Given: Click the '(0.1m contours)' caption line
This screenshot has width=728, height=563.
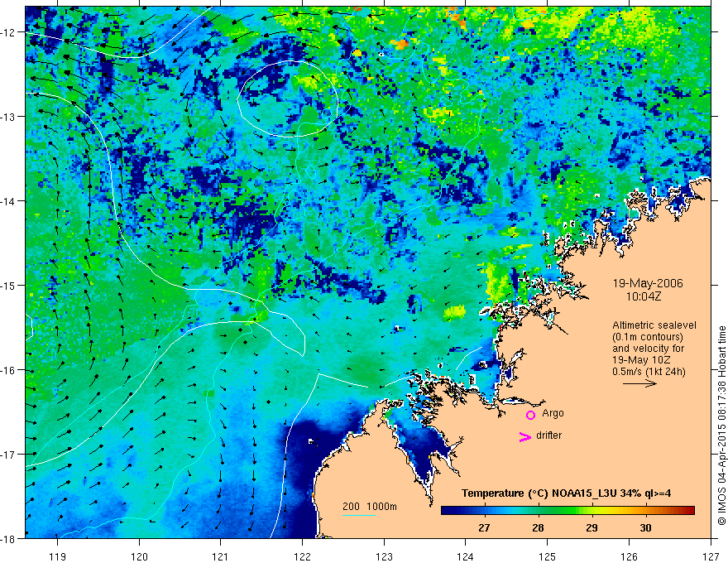Looking at the screenshot, I should pos(648,337).
